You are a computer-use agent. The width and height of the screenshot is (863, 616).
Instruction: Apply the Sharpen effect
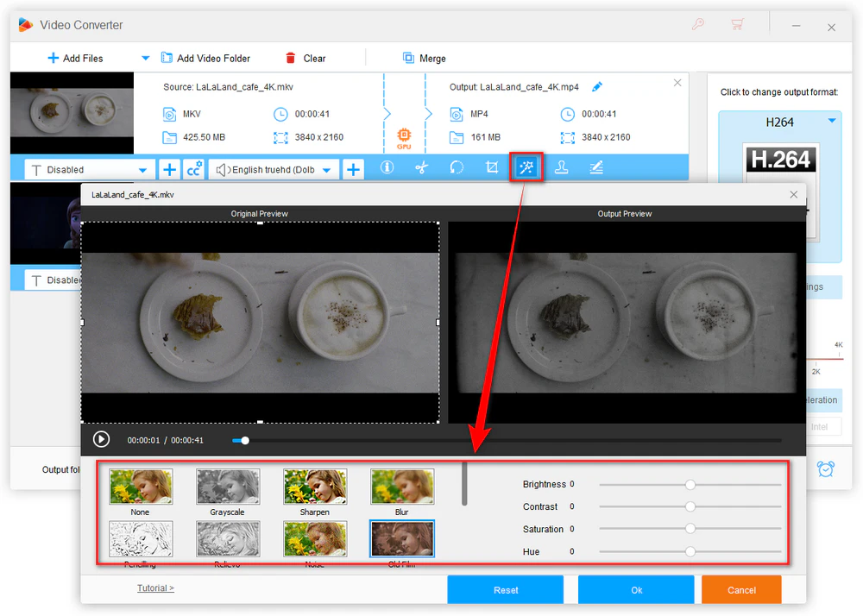[315, 487]
